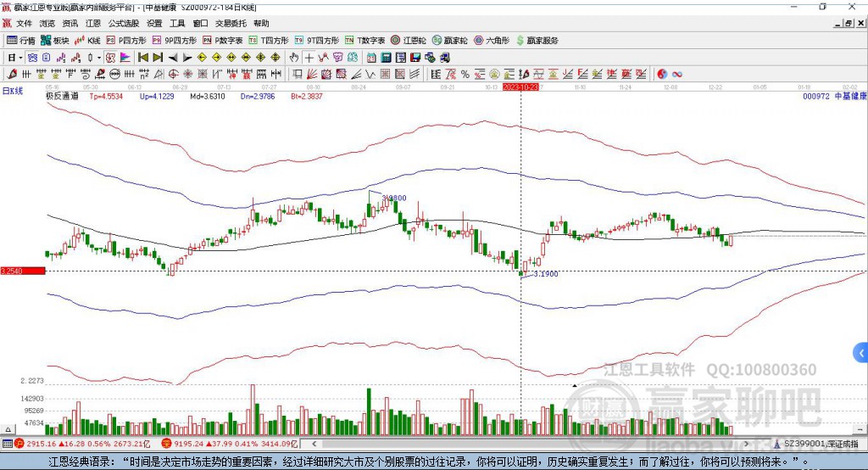Open the 文件 menu
This screenshot has width=868, height=470.
coord(24,23)
